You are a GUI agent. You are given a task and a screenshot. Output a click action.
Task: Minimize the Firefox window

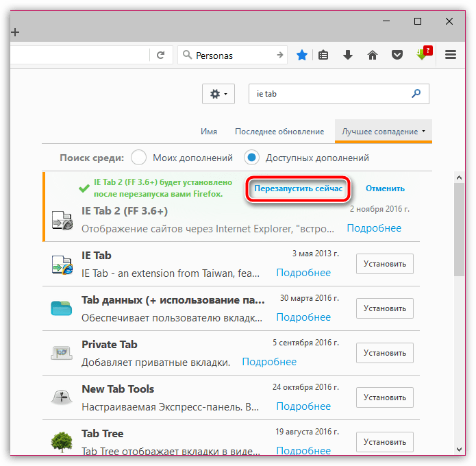point(386,21)
